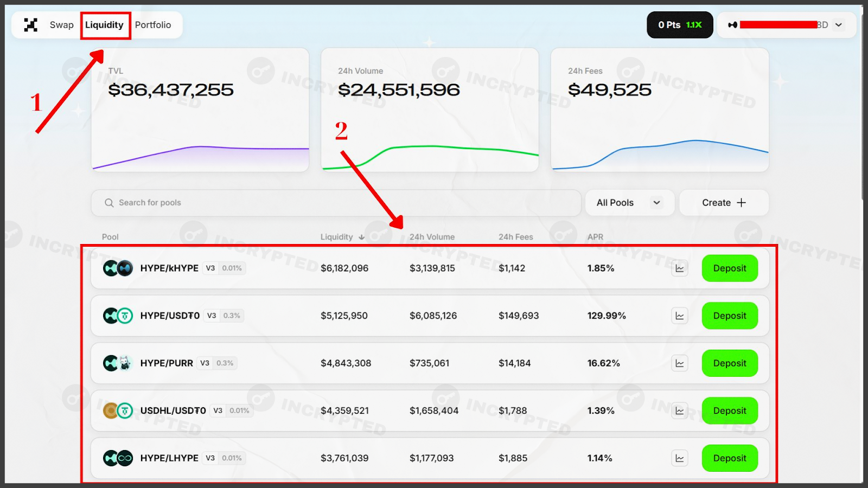Click the $6,182,096 liquidity value
Viewport: 868px width, 488px height.
click(344, 268)
